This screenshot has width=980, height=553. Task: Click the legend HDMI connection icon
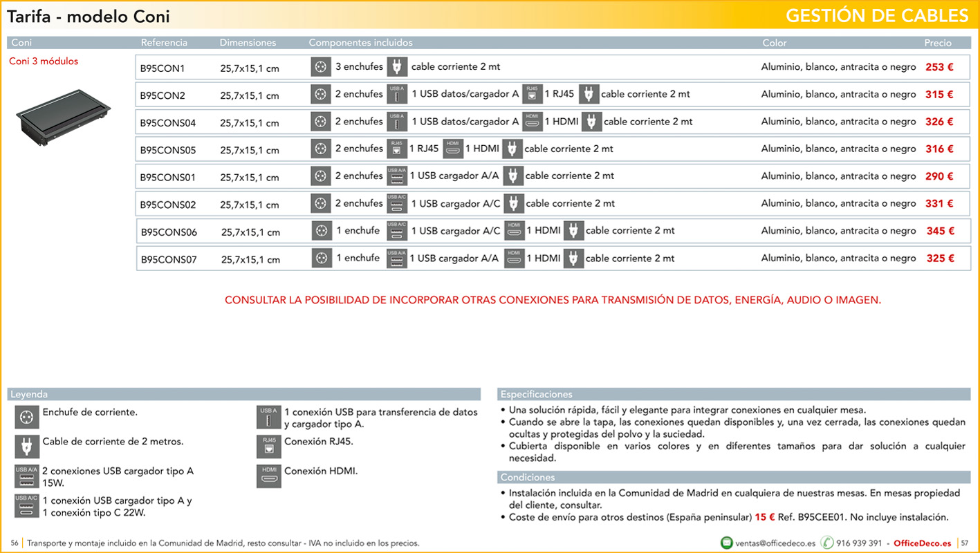269,476
